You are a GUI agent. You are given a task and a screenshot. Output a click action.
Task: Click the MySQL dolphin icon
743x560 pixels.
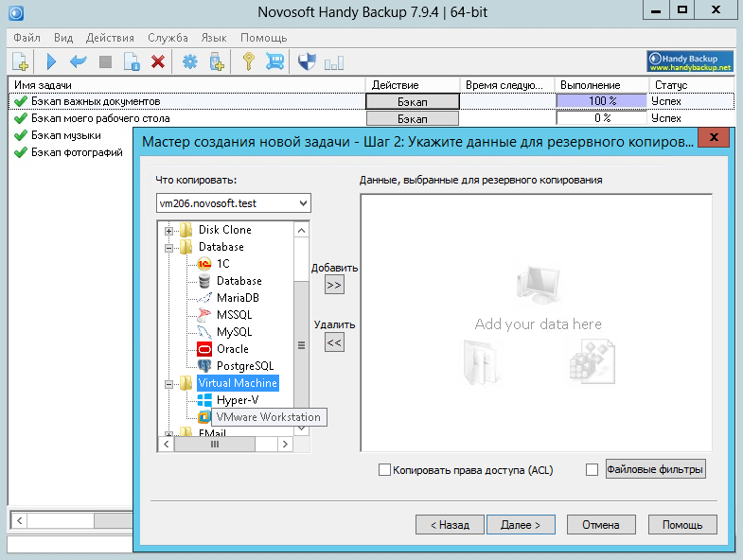[204, 332]
